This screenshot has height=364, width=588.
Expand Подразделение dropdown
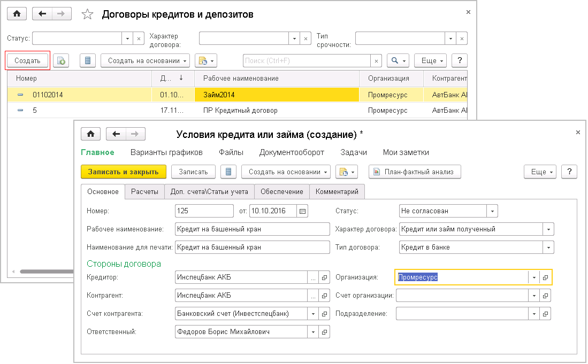[x=534, y=314]
